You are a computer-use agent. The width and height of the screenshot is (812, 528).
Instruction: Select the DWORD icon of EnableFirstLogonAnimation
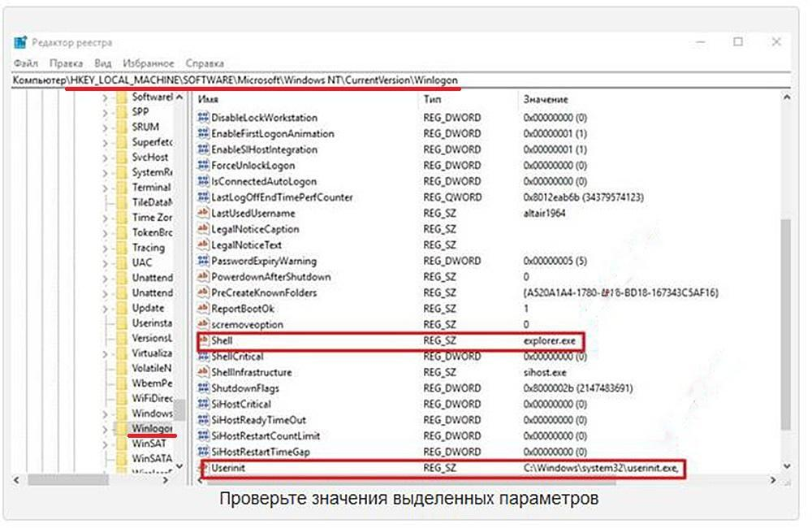[203, 133]
